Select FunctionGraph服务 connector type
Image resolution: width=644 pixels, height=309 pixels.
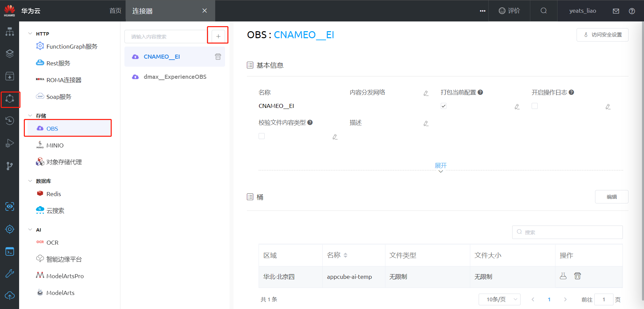(x=66, y=46)
